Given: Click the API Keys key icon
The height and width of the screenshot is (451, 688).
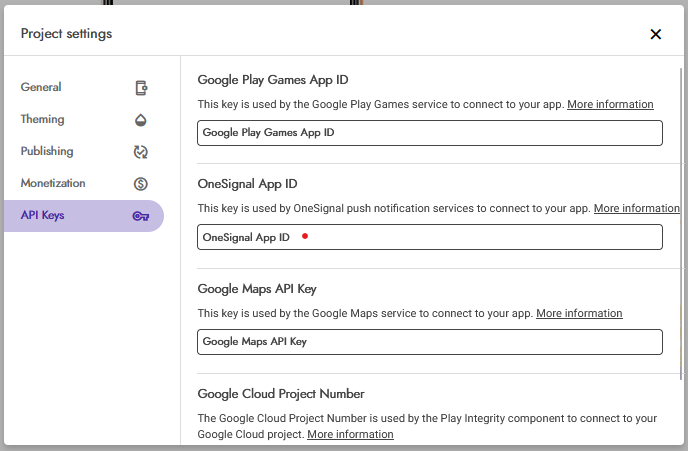Looking at the screenshot, I should [141, 216].
